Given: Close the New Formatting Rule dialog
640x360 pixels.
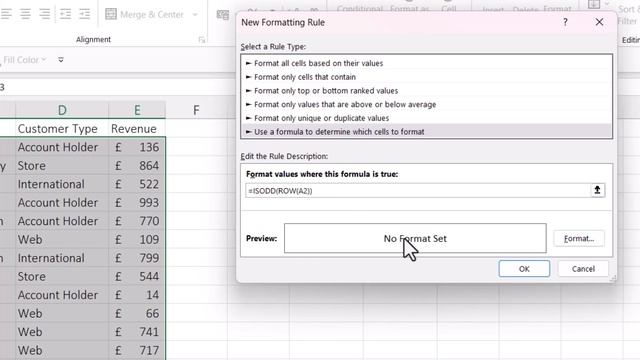Looking at the screenshot, I should tap(599, 22).
